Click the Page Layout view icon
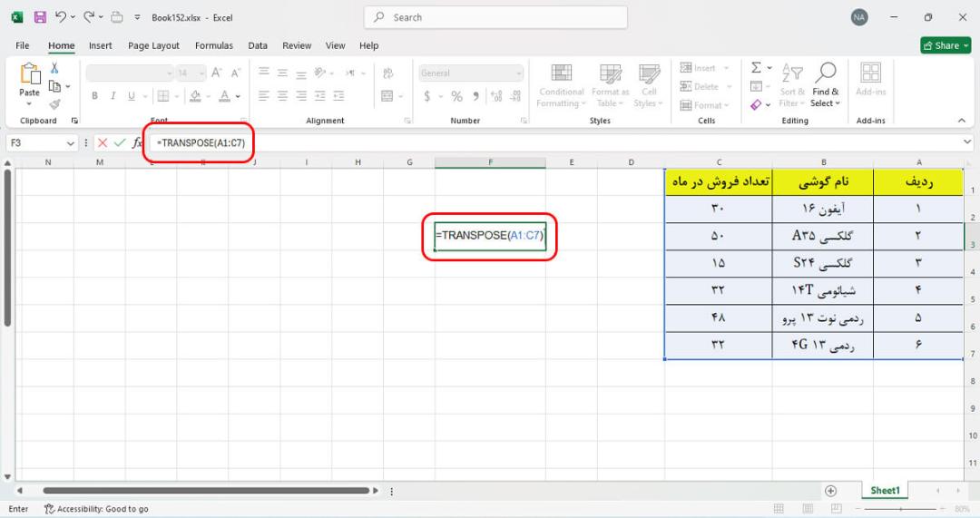 (808, 509)
